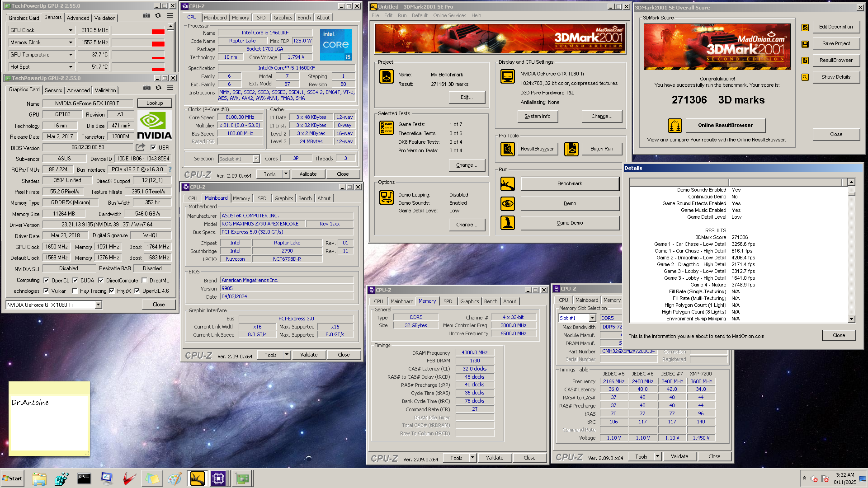The image size is (868, 488).
Task: Click the camera icon in the GPU-Z Graphics Card window
Action: [147, 88]
